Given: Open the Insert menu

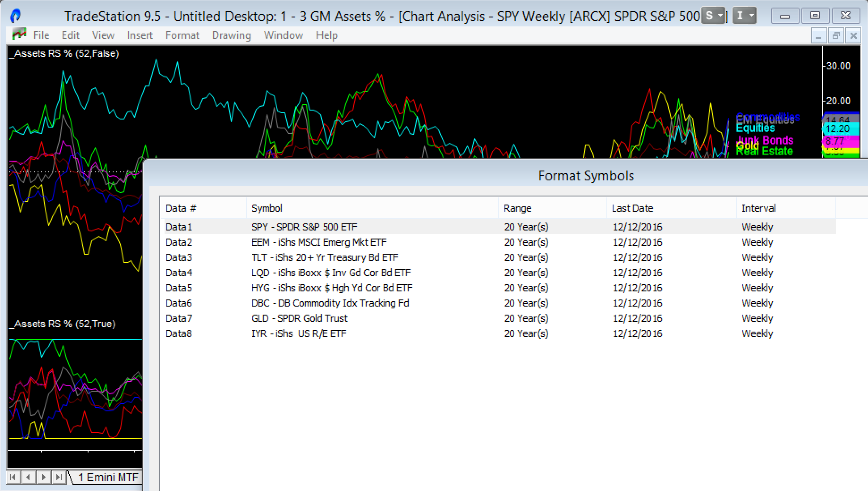Looking at the screenshot, I should [140, 35].
